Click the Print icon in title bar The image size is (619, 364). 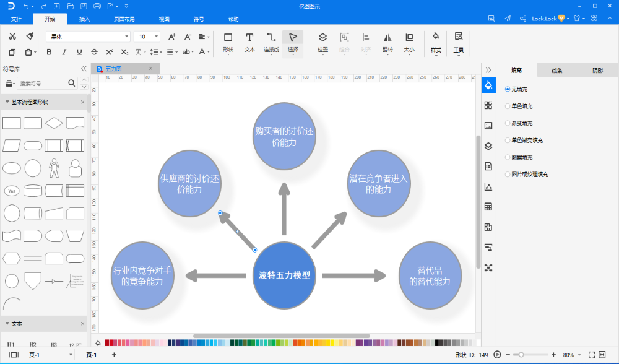tap(97, 6)
